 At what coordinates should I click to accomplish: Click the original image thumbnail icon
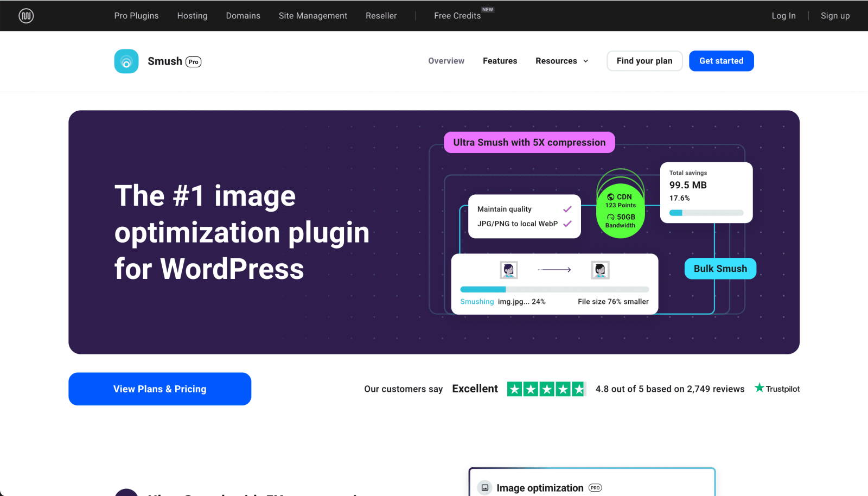[x=508, y=270]
